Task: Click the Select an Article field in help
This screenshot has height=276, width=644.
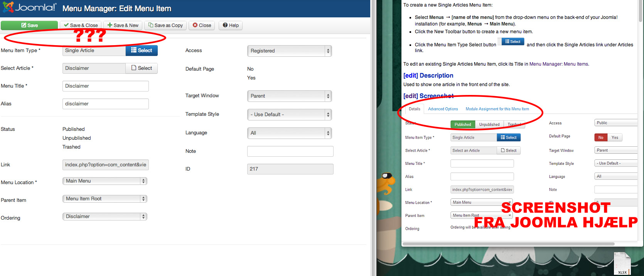Action: point(474,151)
